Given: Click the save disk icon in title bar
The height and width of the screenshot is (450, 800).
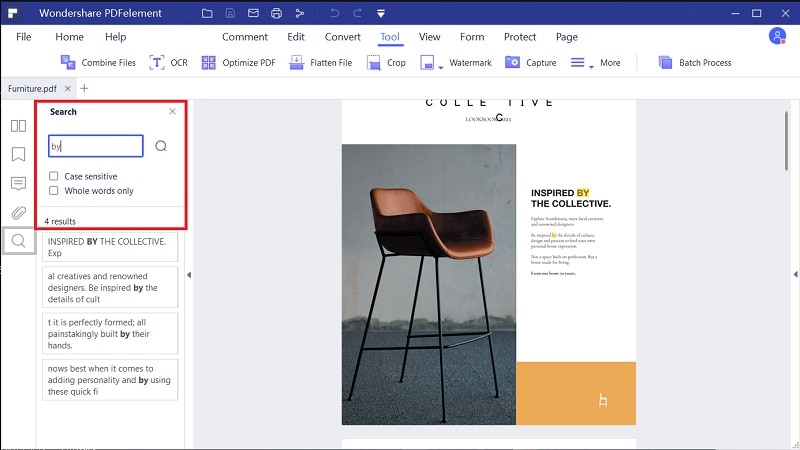Looking at the screenshot, I should tap(230, 13).
